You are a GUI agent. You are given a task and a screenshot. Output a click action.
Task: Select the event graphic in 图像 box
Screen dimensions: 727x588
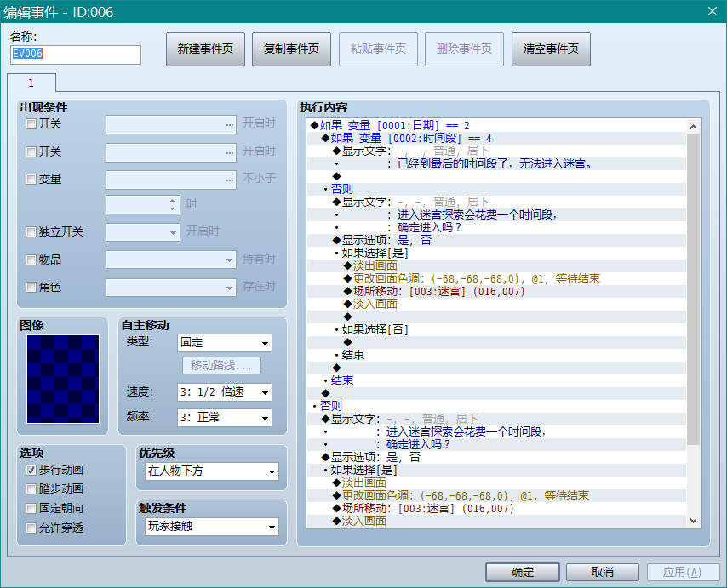tap(63, 379)
